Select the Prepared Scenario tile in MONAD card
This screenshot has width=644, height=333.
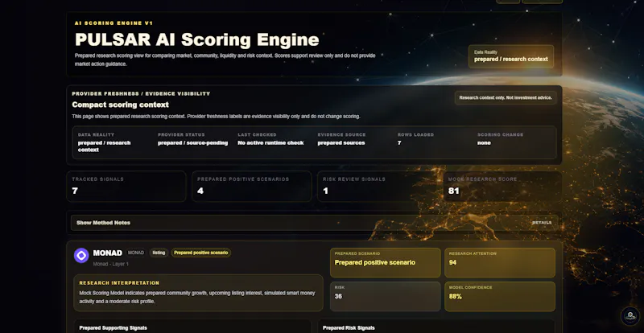[386, 263]
